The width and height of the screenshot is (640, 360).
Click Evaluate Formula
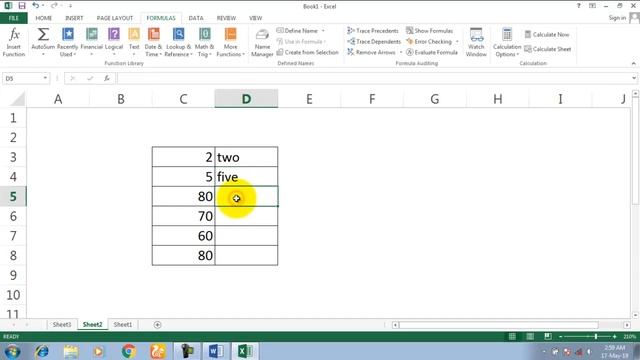click(x=432, y=52)
